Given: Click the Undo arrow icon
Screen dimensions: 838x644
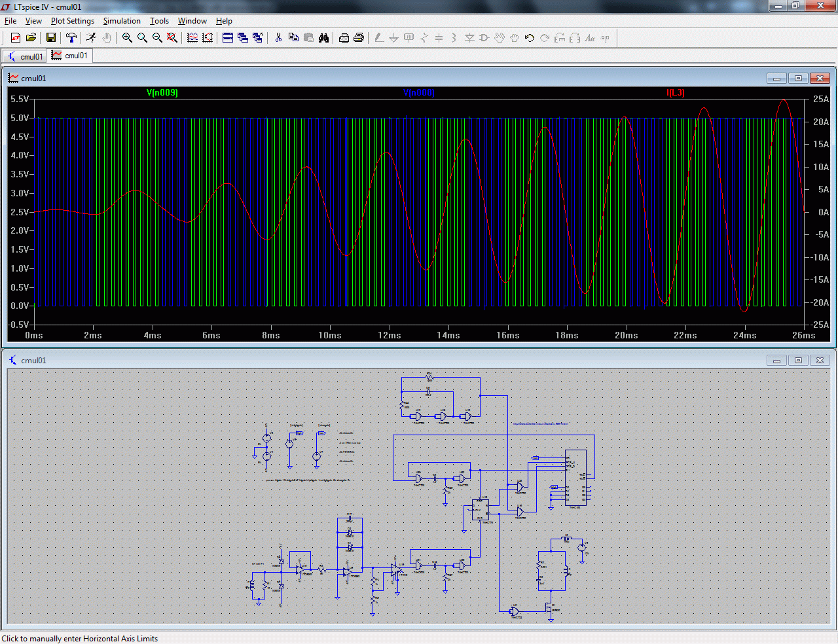Looking at the screenshot, I should point(530,38).
